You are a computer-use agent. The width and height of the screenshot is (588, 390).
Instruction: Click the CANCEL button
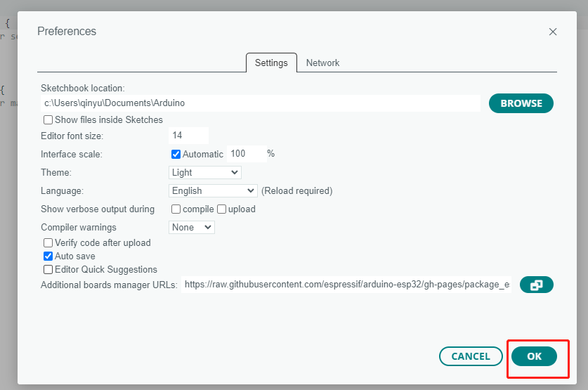pos(471,356)
